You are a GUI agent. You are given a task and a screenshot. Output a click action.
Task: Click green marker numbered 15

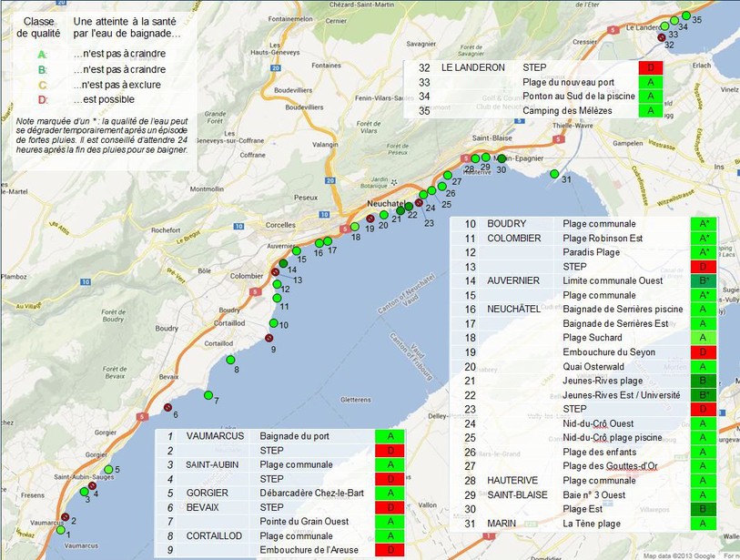(x=297, y=251)
